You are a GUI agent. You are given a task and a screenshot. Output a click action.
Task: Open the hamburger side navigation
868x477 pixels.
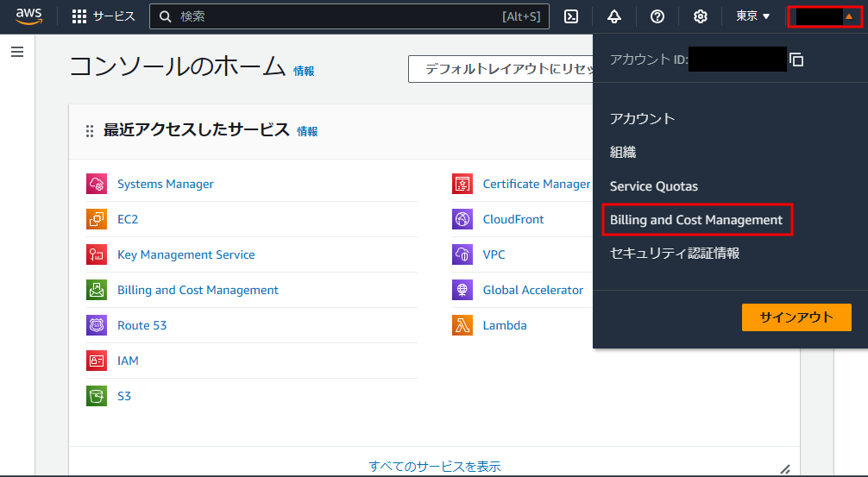tap(17, 52)
